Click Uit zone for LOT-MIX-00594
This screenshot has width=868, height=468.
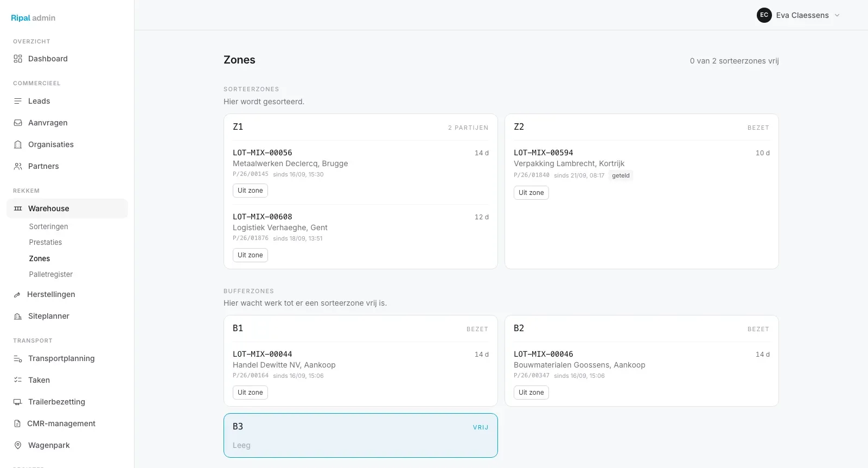pyautogui.click(x=531, y=193)
